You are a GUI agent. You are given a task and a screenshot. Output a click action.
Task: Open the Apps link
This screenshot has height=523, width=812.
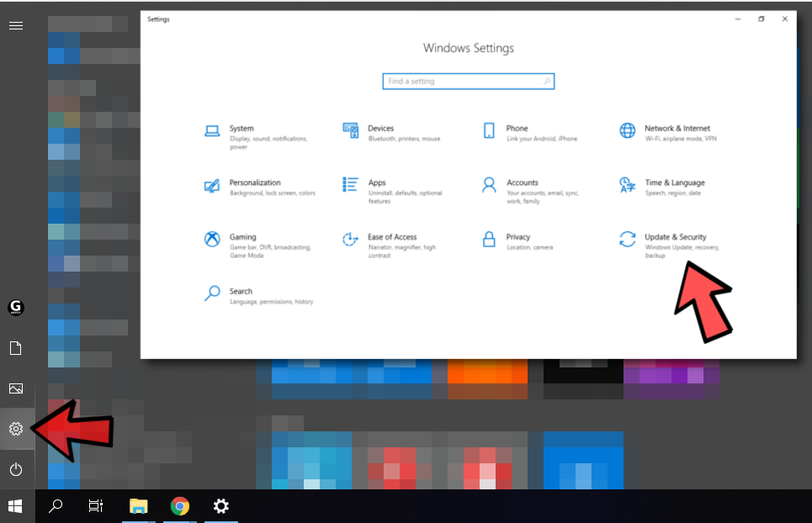[x=377, y=182]
